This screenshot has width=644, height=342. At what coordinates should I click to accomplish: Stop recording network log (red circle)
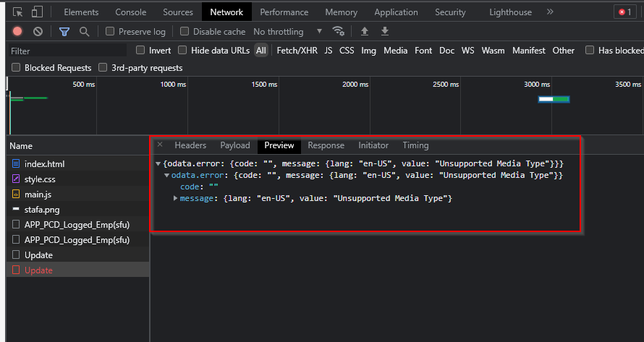17,31
